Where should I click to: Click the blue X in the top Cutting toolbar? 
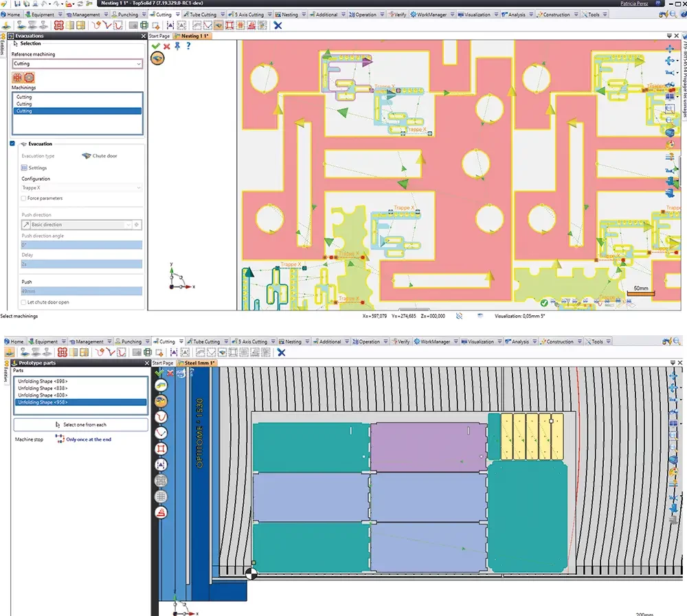click(x=278, y=25)
